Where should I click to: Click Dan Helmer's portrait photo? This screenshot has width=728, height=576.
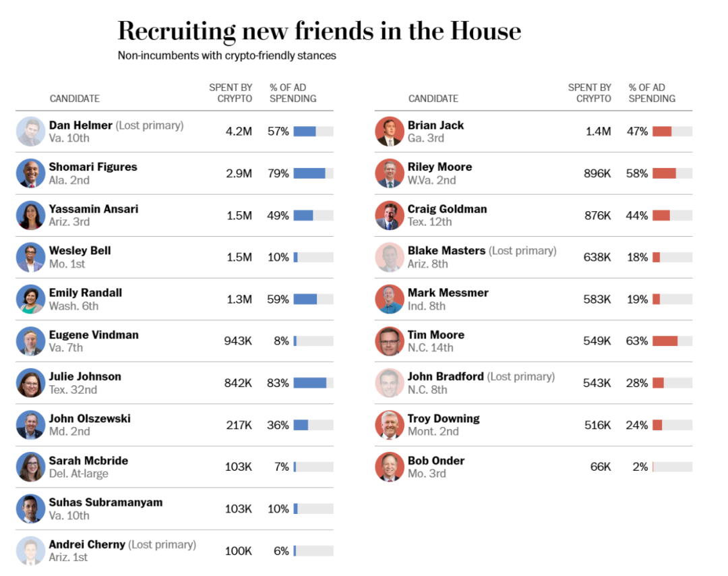pos(30,132)
